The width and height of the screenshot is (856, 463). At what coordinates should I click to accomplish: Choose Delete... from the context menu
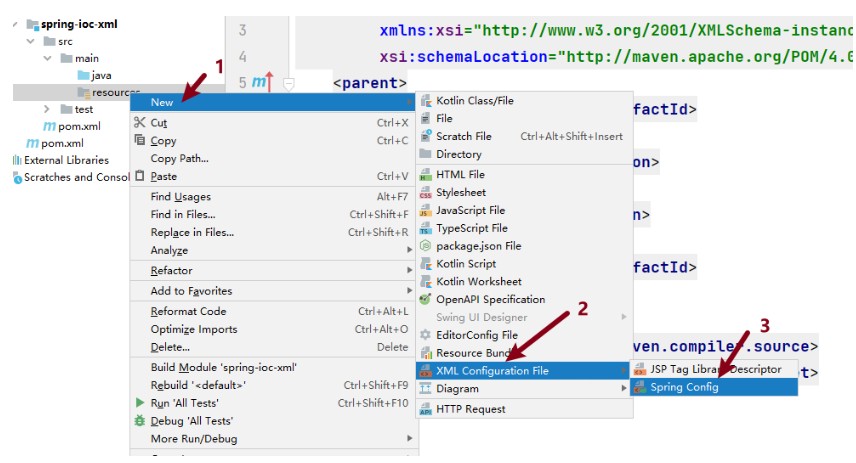pyautogui.click(x=272, y=347)
